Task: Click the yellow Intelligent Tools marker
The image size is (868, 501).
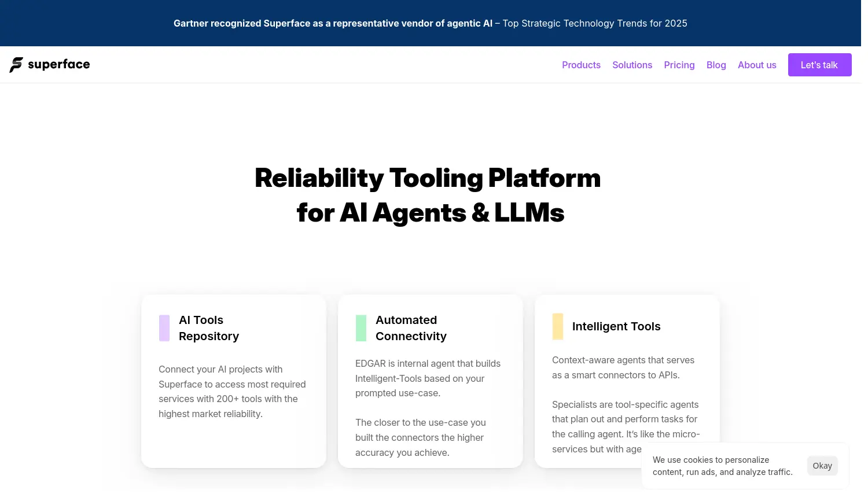Action: click(557, 326)
